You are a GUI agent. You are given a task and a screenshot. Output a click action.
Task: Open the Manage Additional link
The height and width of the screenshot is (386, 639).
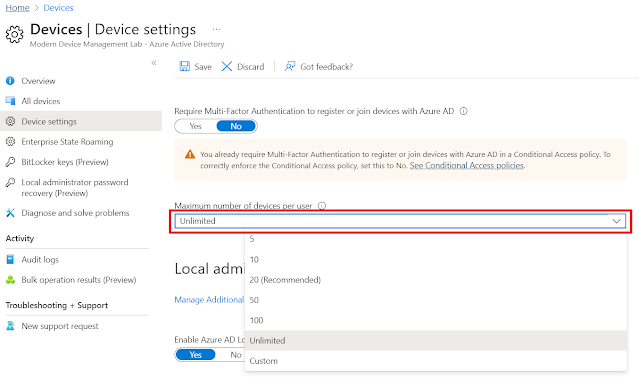point(209,300)
